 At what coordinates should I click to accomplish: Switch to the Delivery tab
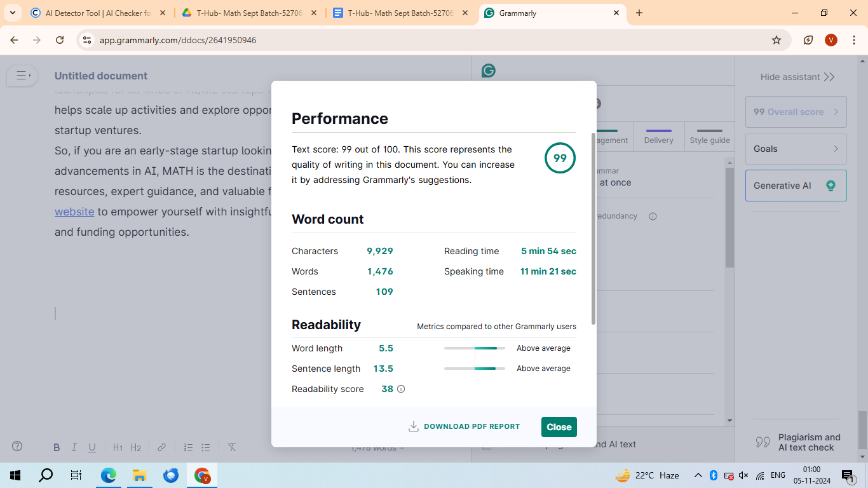click(x=658, y=136)
